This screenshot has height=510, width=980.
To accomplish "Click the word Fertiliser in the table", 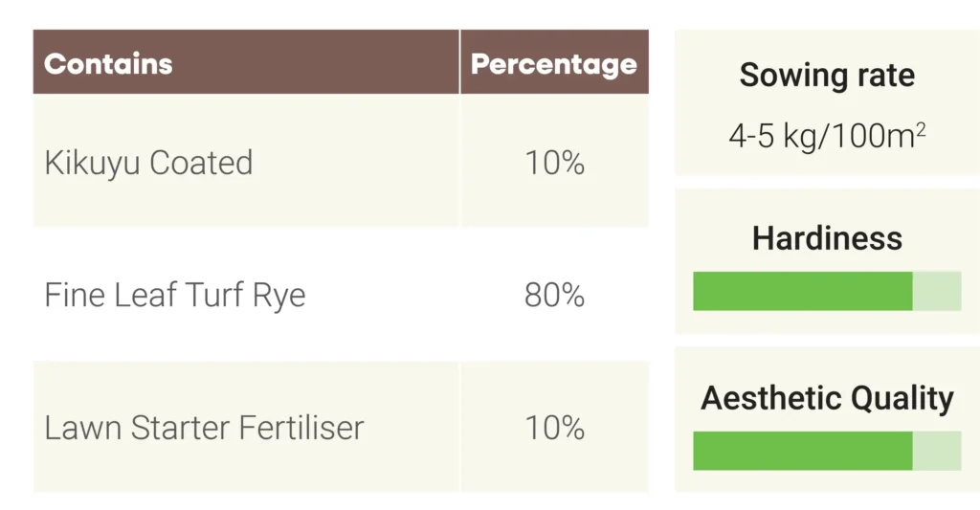I will [x=302, y=427].
